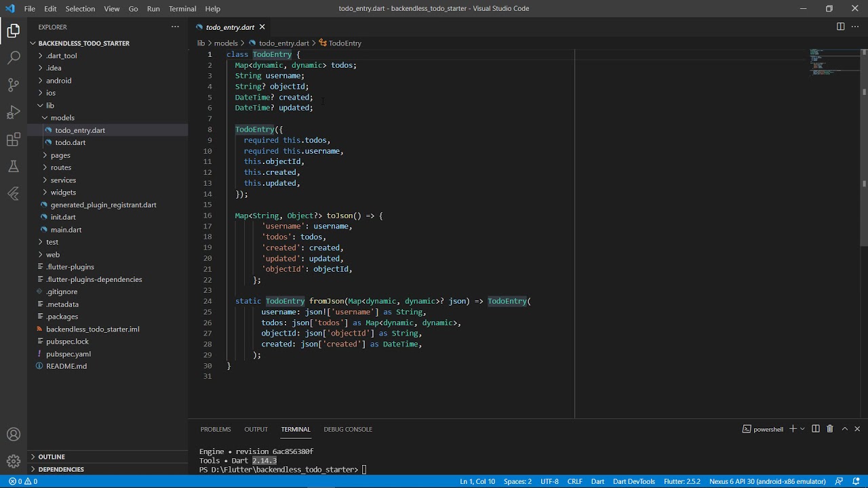Open Dart DevTools from status bar
Viewport: 868px width, 488px height.
tap(634, 481)
